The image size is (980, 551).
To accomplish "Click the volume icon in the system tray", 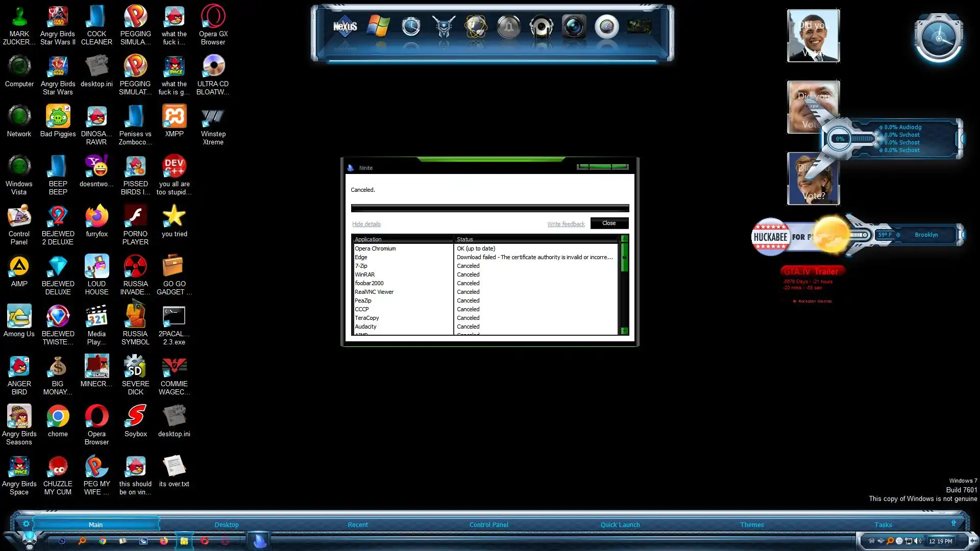I will coord(917,541).
